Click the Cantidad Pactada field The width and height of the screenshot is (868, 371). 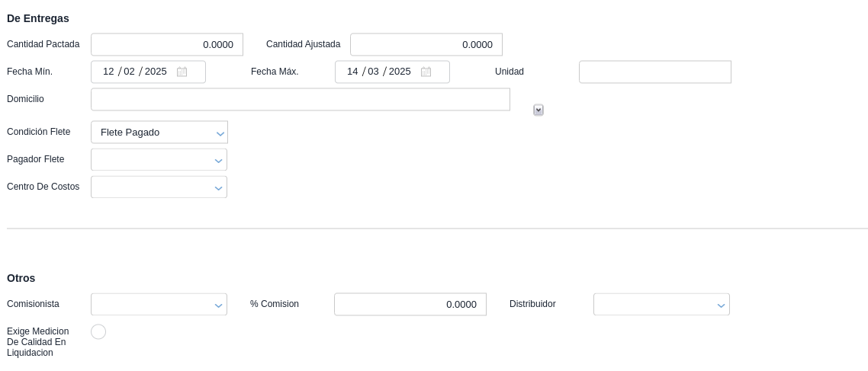[x=166, y=45]
